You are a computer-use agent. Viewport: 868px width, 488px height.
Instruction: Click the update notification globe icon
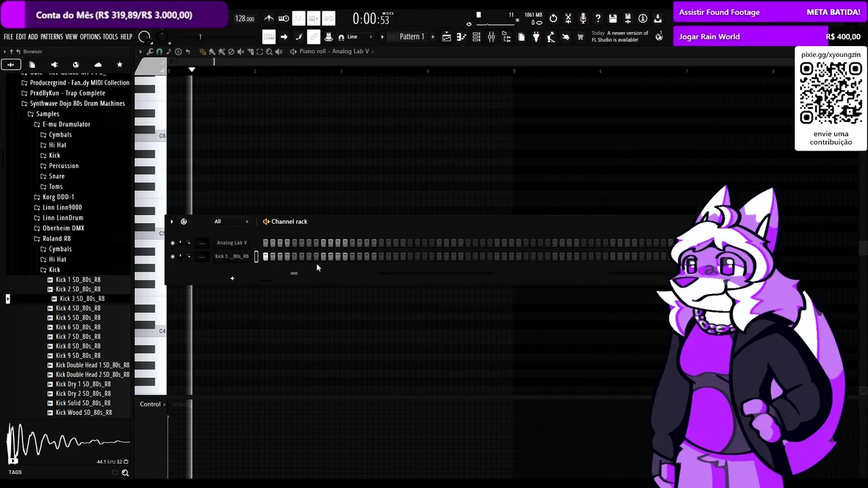(x=659, y=37)
